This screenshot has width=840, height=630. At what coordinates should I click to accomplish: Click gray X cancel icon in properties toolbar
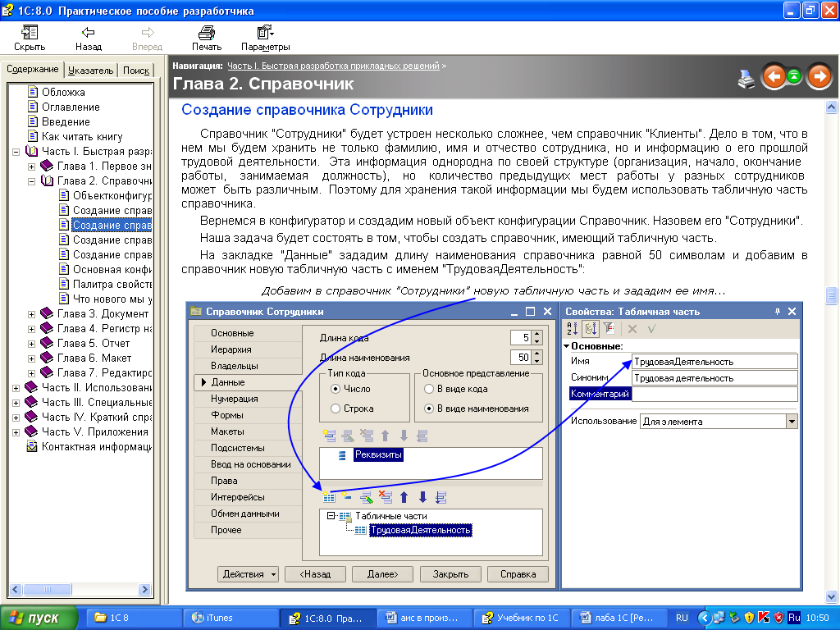[632, 329]
